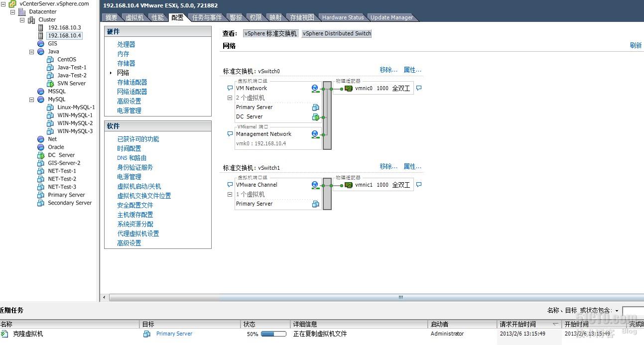The image size is (644, 345).
Task: Open 处理器 hardware settings
Action: [126, 44]
